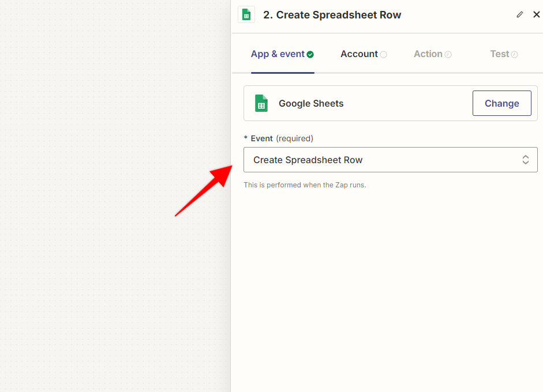Return to the App & event tab
The image size is (543, 392).
click(x=278, y=54)
